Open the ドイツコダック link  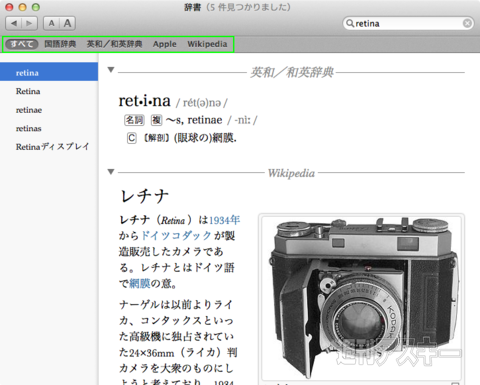click(x=176, y=236)
